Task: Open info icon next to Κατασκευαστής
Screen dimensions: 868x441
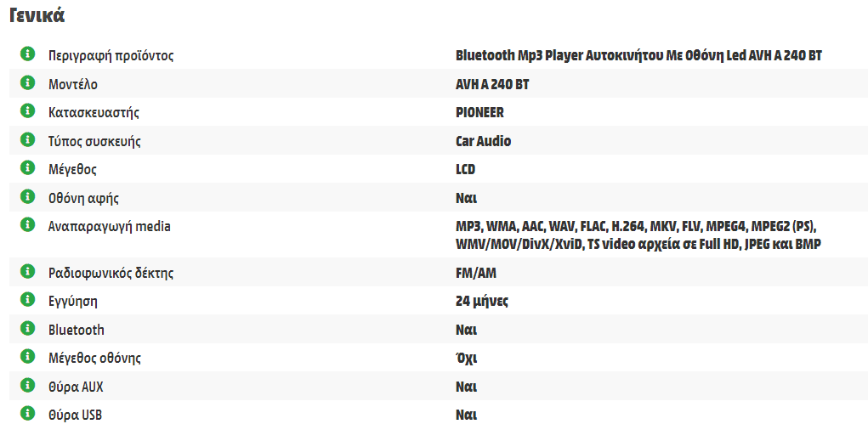Action: tap(27, 111)
